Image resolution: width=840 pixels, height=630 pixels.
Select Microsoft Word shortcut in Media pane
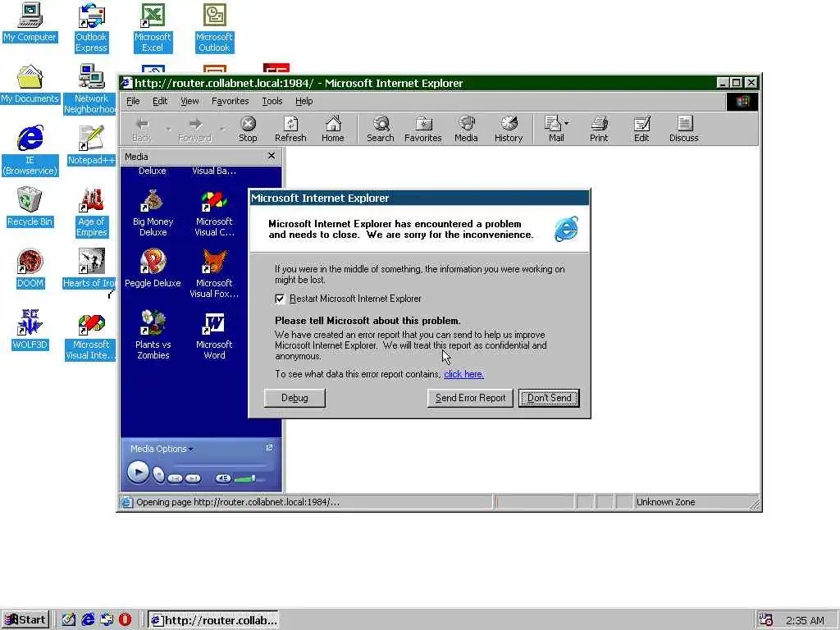pos(214,335)
